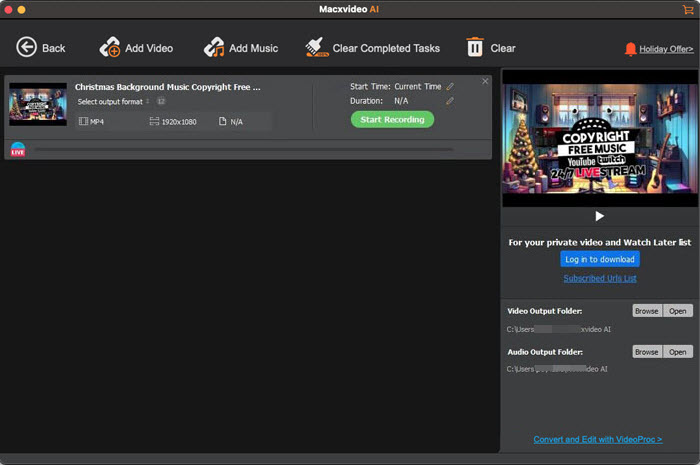Click the Back label text
This screenshot has height=465, width=700.
(54, 48)
